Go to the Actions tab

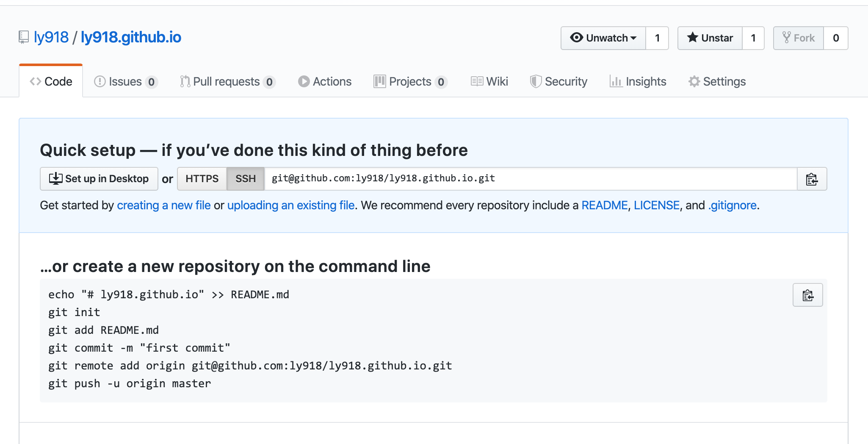325,81
